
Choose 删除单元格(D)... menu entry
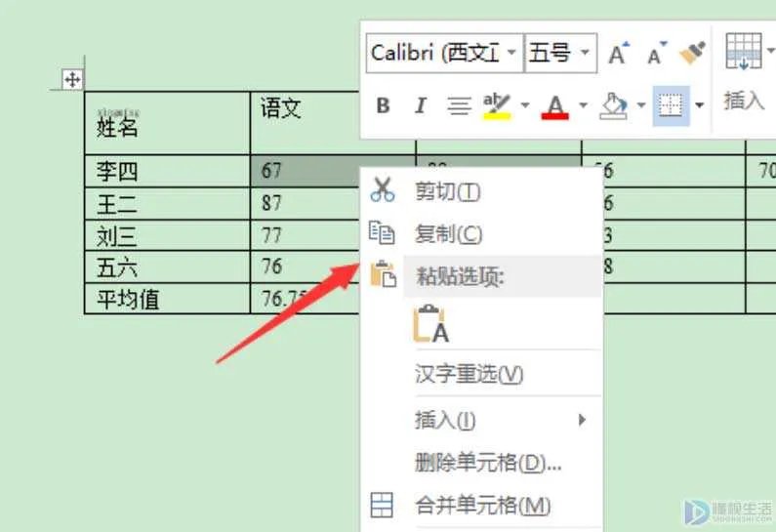[481, 464]
